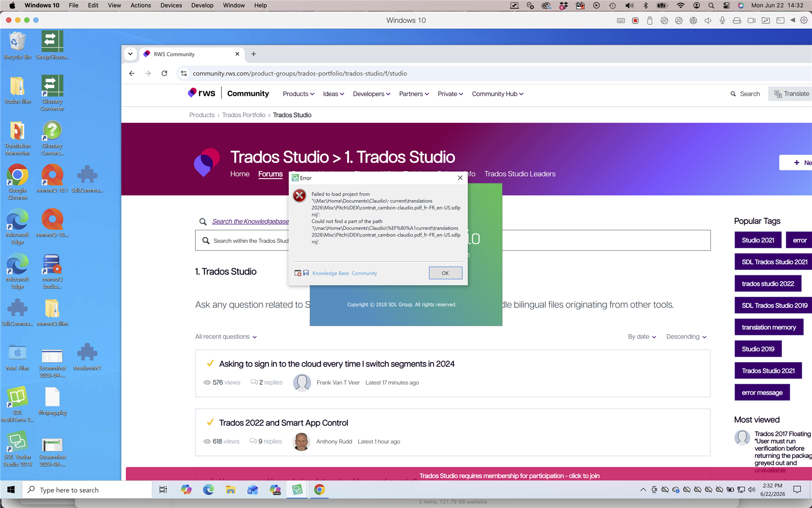The image size is (812, 508).
Task: Click the red CPU chip icon in the Parallels toolbar
Action: coord(635,20)
